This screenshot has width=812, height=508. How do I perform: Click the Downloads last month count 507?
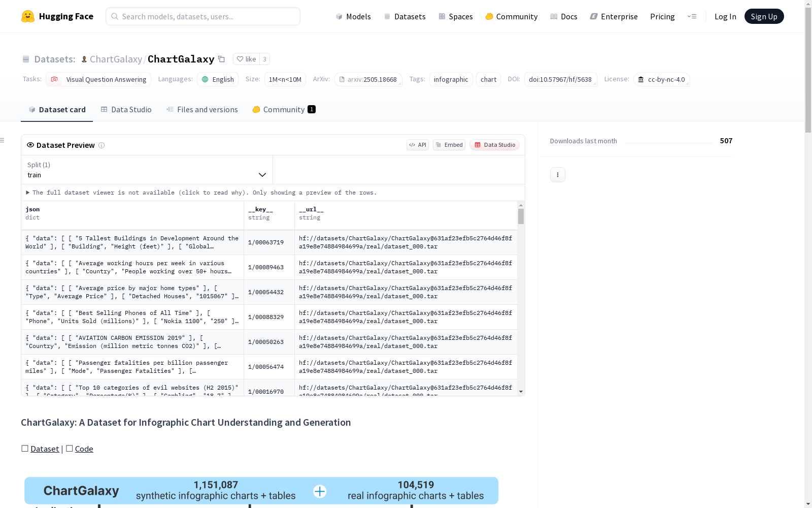(x=726, y=141)
